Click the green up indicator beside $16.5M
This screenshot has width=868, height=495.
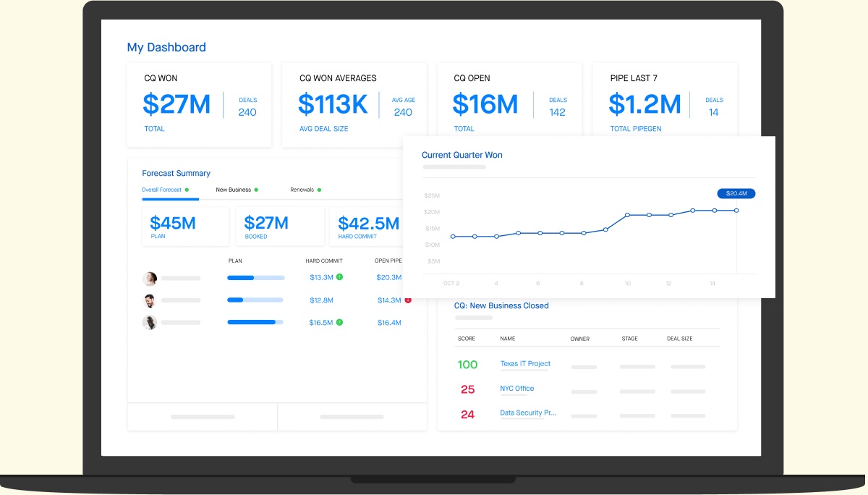pos(339,322)
